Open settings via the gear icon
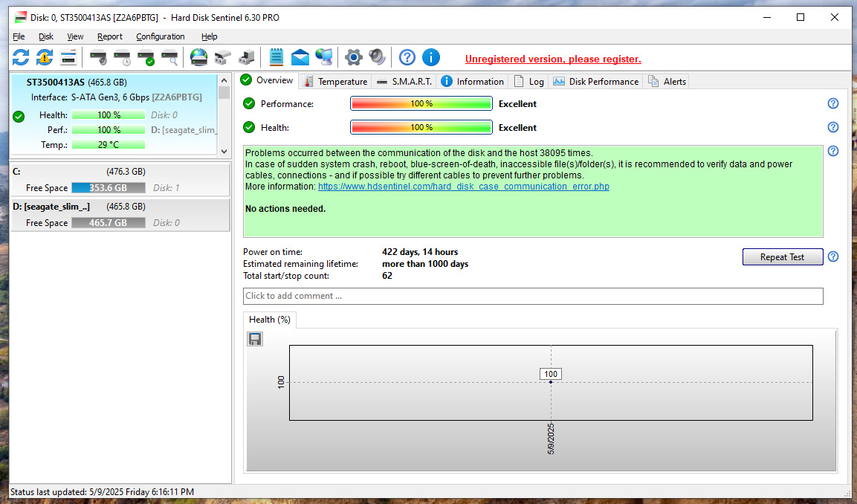Screen dimensions: 857x504 [x=354, y=56]
